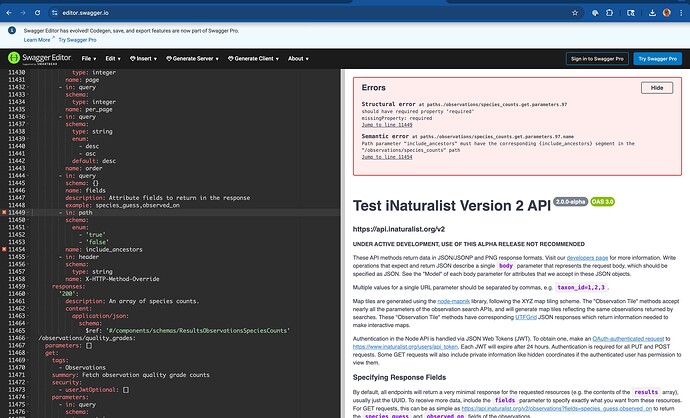Open the Chrome profile avatar
Image resolution: width=690 pixels, height=418 pixels.
tap(667, 13)
